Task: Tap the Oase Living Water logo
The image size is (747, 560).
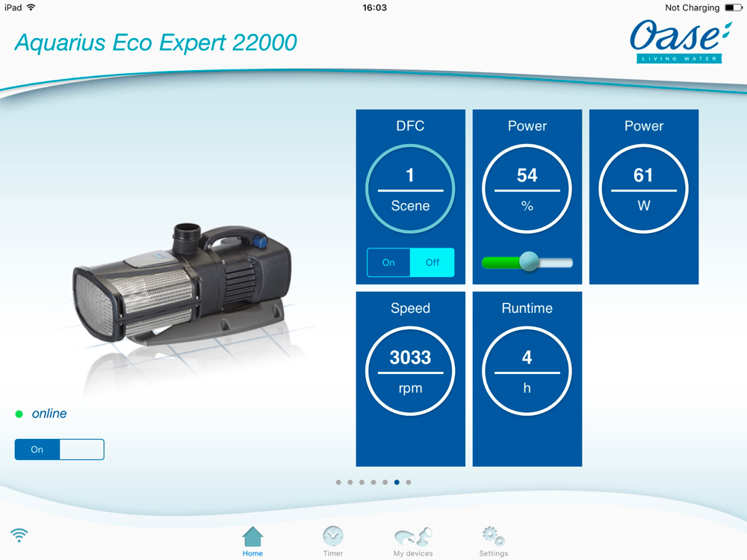Action: tap(680, 41)
